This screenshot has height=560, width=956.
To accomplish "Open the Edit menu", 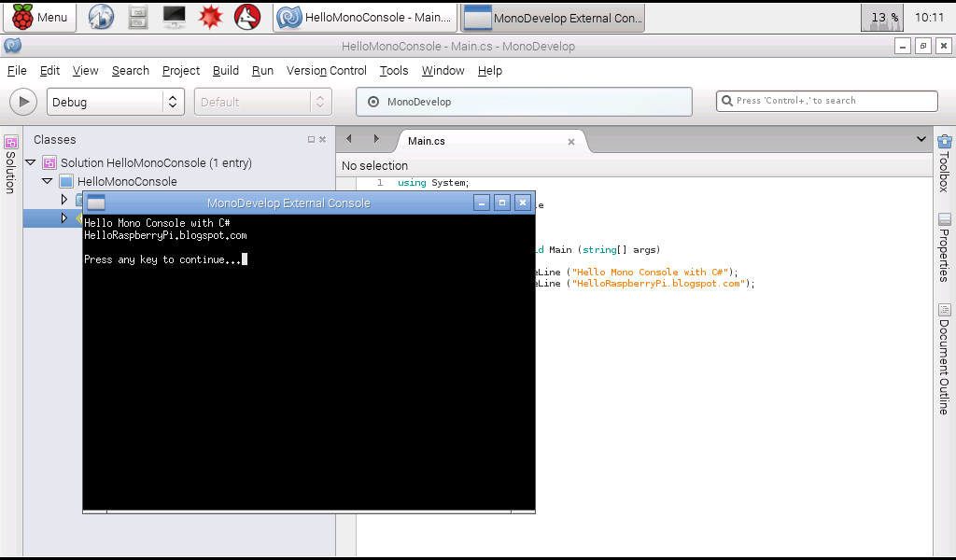I will coord(50,71).
